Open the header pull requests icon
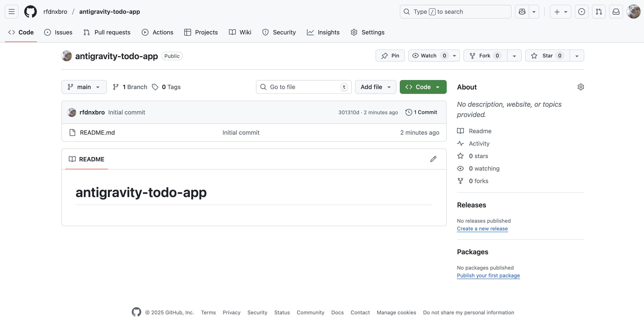The image size is (644, 324). coord(598,11)
